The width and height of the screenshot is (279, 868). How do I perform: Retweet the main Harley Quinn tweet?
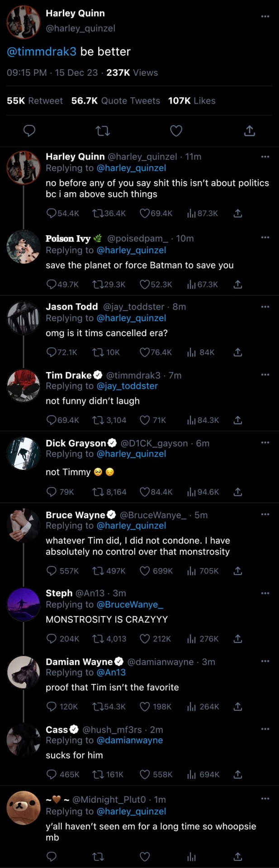pyautogui.click(x=103, y=131)
